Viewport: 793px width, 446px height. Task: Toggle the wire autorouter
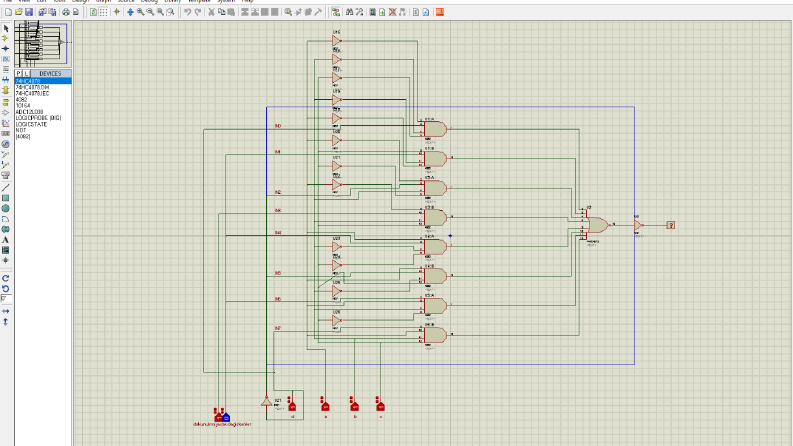click(x=336, y=12)
